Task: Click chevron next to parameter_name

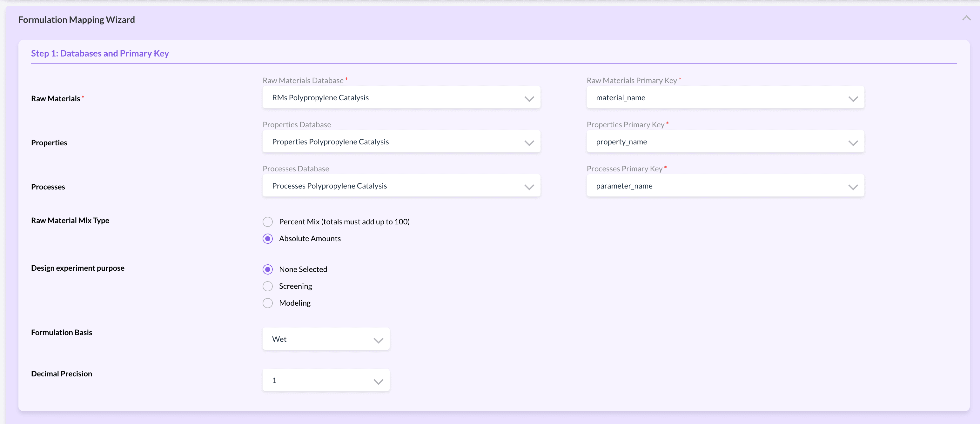Action: [853, 187]
